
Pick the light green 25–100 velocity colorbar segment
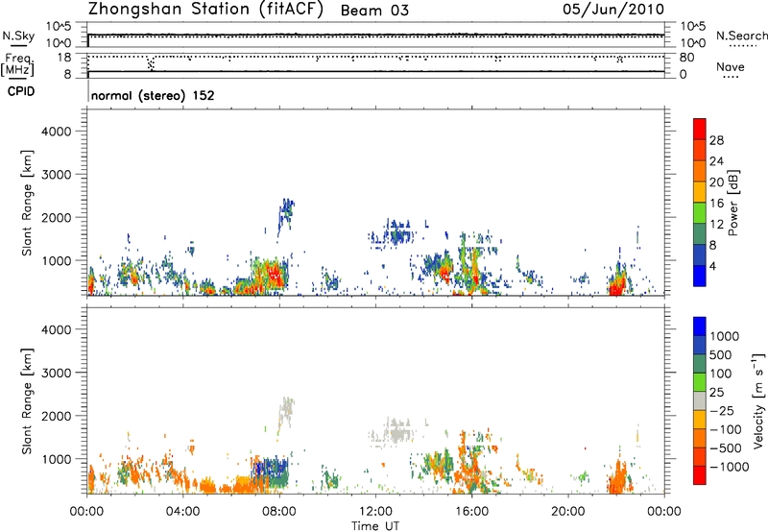click(700, 382)
